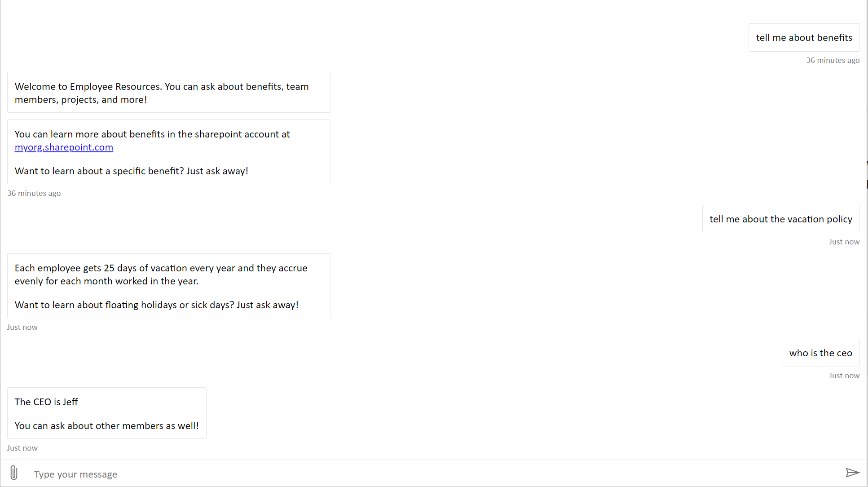Screen dimensions: 868x487
Task: Click the send message arrow icon
Action: (x=852, y=473)
